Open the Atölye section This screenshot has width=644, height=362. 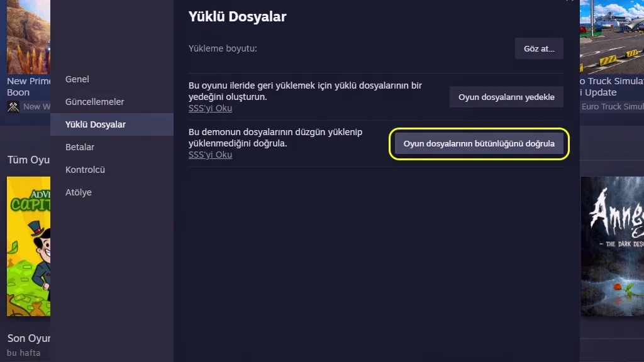(x=112, y=192)
